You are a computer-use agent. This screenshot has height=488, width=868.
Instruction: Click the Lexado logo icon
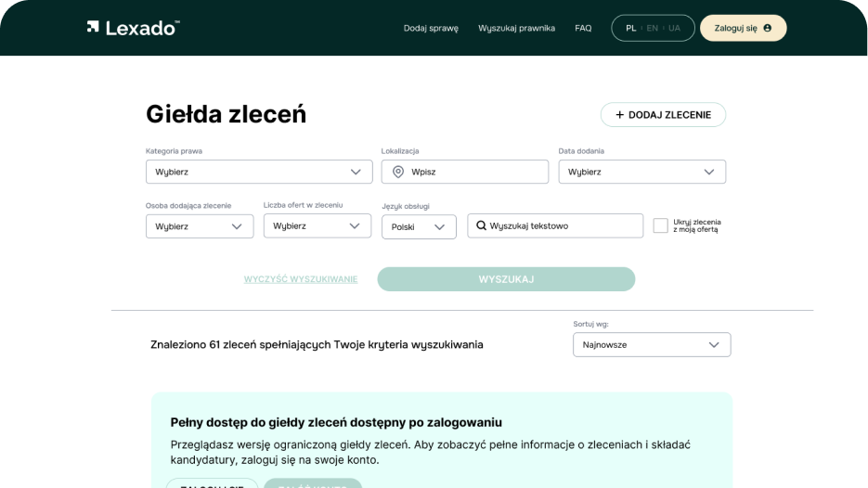pyautogui.click(x=93, y=27)
